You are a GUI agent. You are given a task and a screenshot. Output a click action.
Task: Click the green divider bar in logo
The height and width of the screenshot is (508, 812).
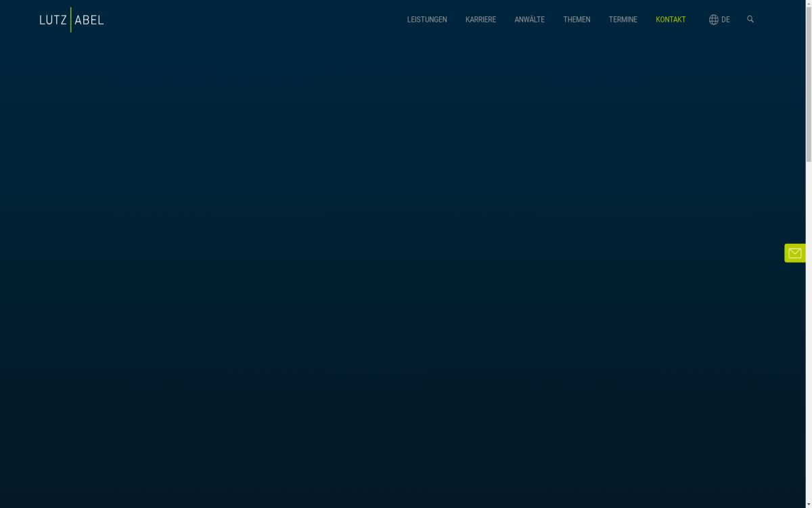tap(70, 20)
